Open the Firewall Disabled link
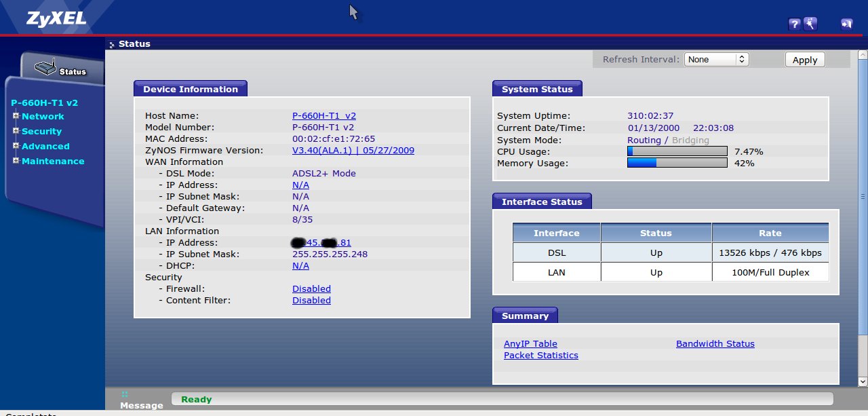The image size is (868, 416). (311, 289)
